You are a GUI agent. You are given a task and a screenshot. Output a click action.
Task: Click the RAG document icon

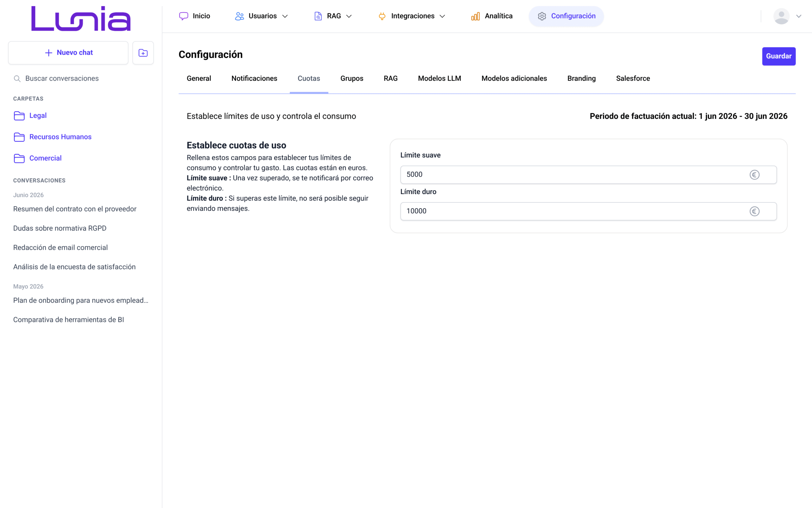tap(318, 16)
